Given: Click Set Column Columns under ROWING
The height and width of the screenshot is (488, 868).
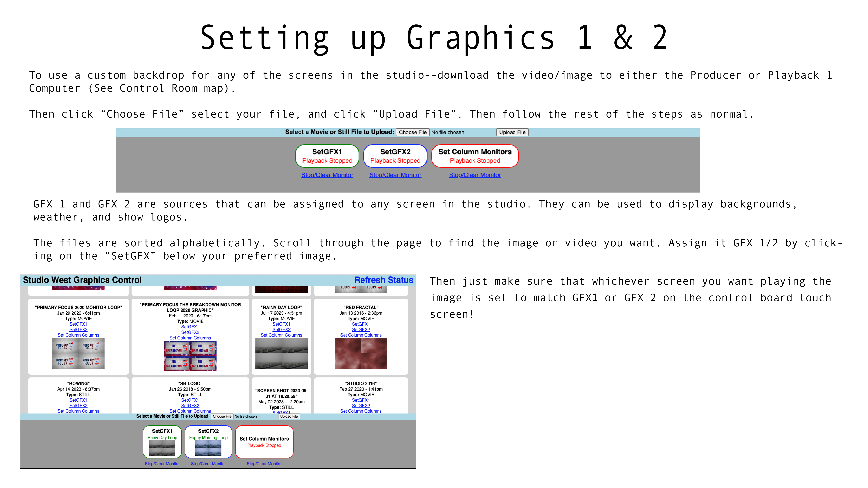Looking at the screenshot, I should (x=78, y=411).
